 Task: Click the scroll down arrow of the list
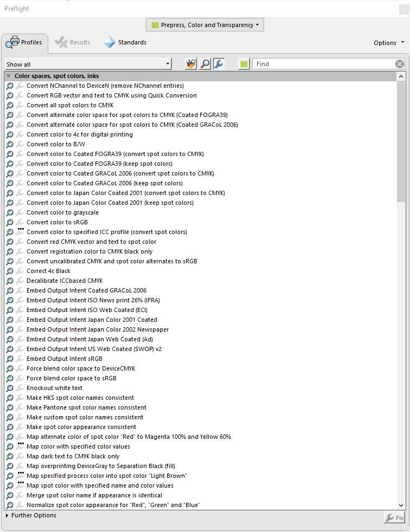click(401, 505)
